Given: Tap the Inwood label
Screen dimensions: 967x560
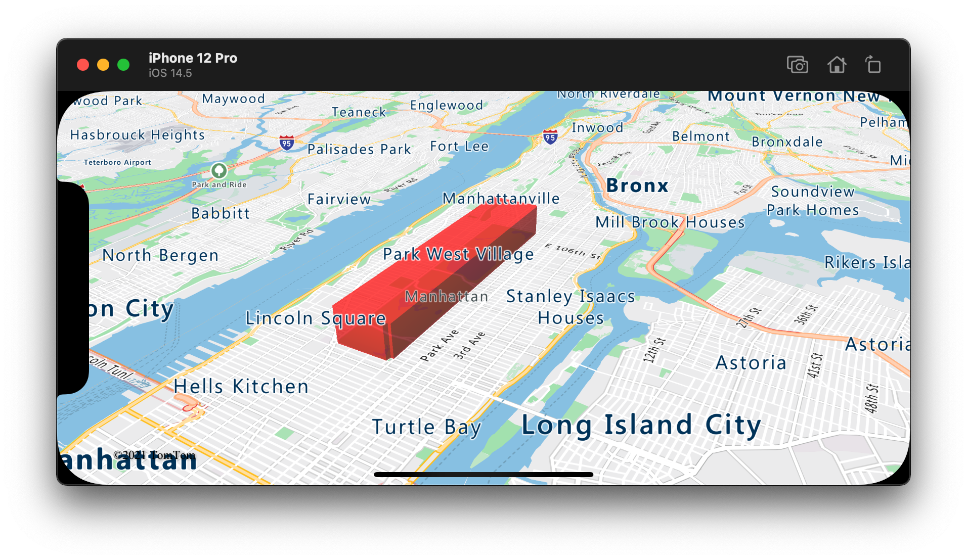Looking at the screenshot, I should [597, 128].
